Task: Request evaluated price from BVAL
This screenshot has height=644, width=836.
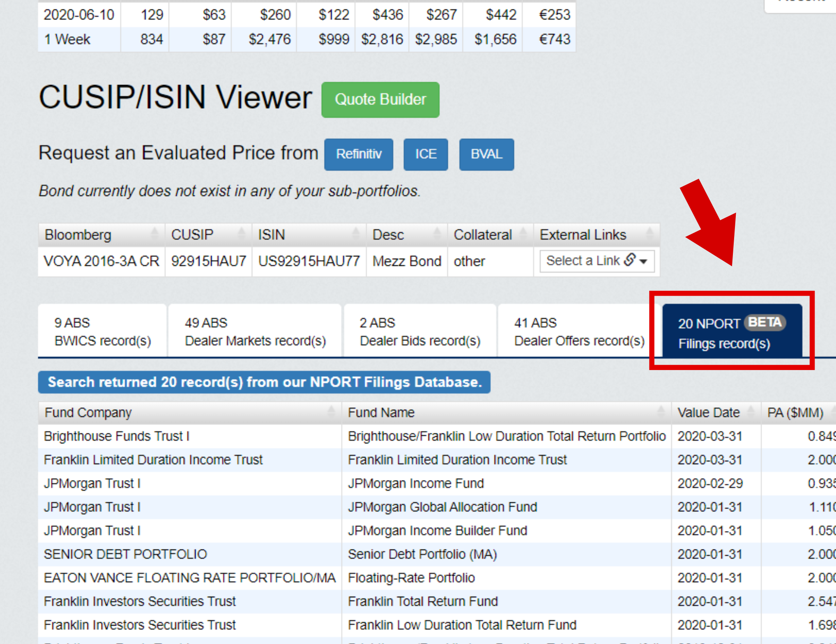Action: click(486, 154)
